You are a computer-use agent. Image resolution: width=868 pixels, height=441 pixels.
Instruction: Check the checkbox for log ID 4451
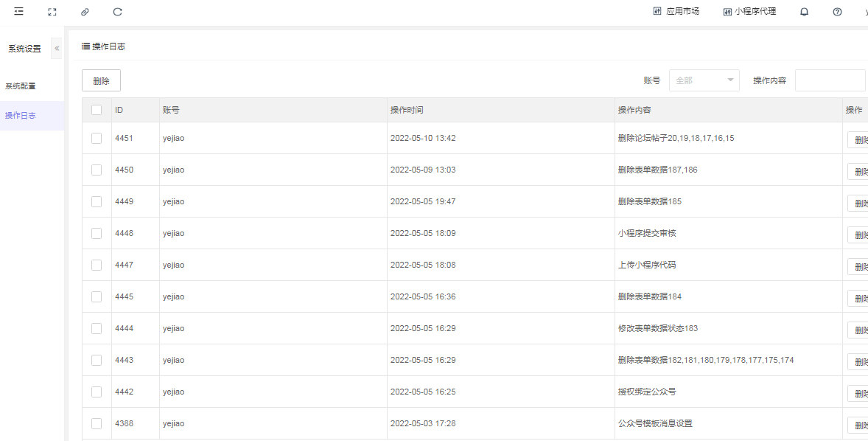tap(97, 138)
